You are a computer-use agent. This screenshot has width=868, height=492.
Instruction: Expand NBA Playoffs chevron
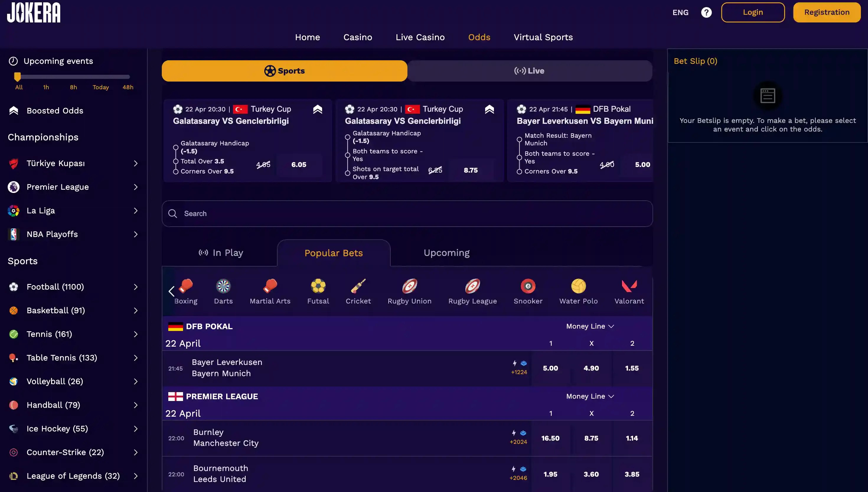[136, 234]
